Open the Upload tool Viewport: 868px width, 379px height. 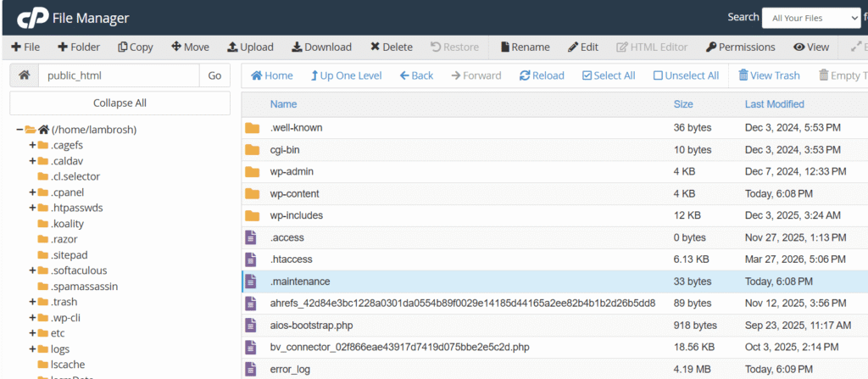(250, 47)
